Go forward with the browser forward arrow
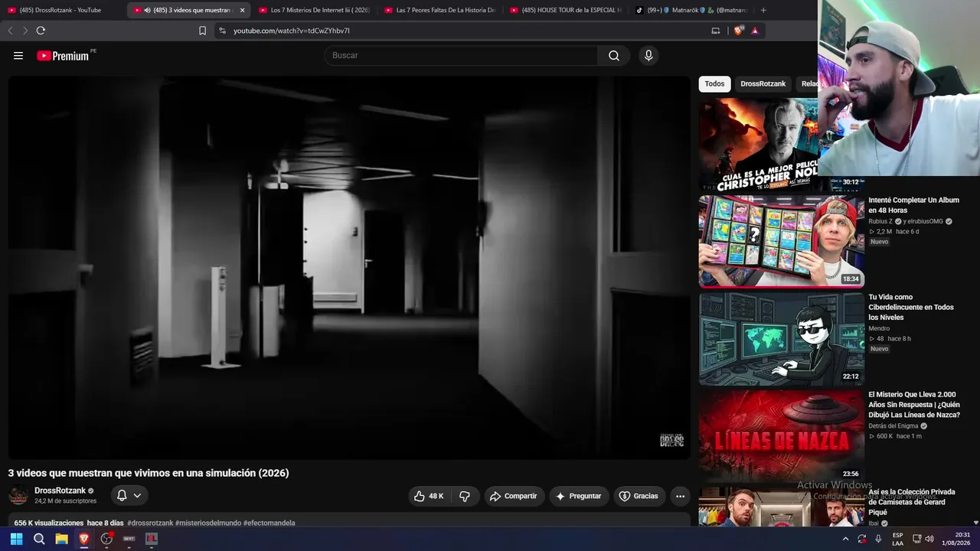This screenshot has width=980, height=551. coord(24,31)
